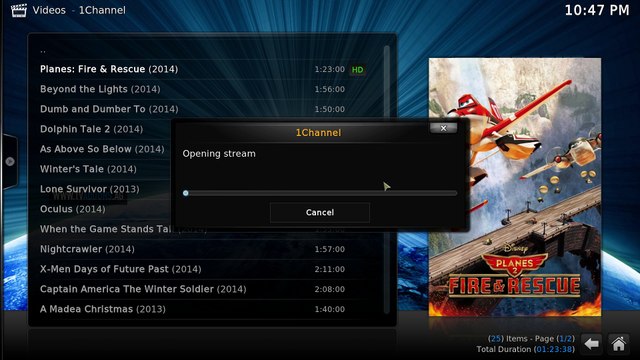
Task: Click the 1:56:00 Beyond the Lights duration
Action: 329,89
